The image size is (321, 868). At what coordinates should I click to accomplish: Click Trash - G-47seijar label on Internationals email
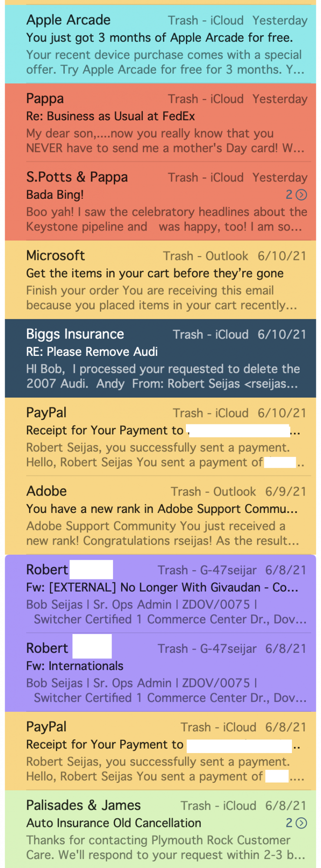pyautogui.click(x=207, y=649)
